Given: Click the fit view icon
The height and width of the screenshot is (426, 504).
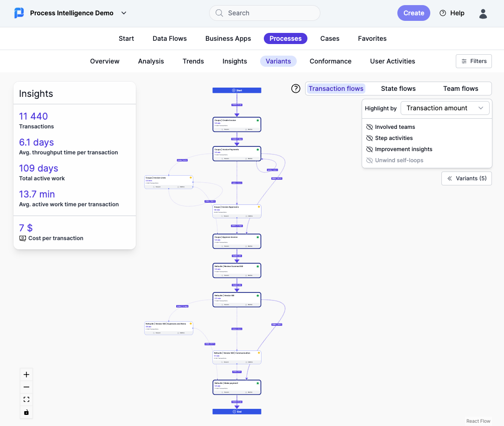Looking at the screenshot, I should pos(26,400).
